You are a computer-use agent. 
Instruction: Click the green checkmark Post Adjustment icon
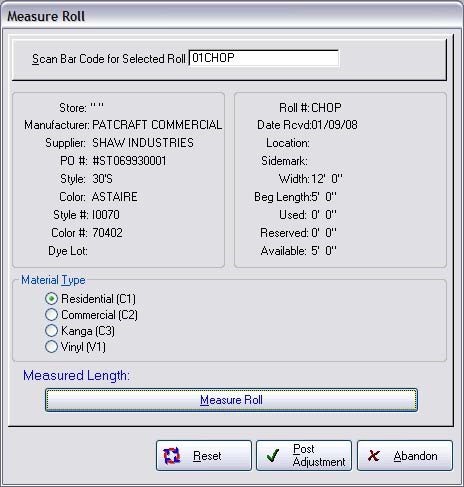273,455
